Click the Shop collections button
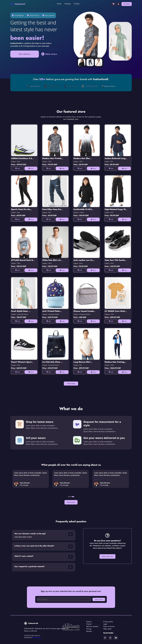This screenshot has width=142, height=644. [24, 54]
